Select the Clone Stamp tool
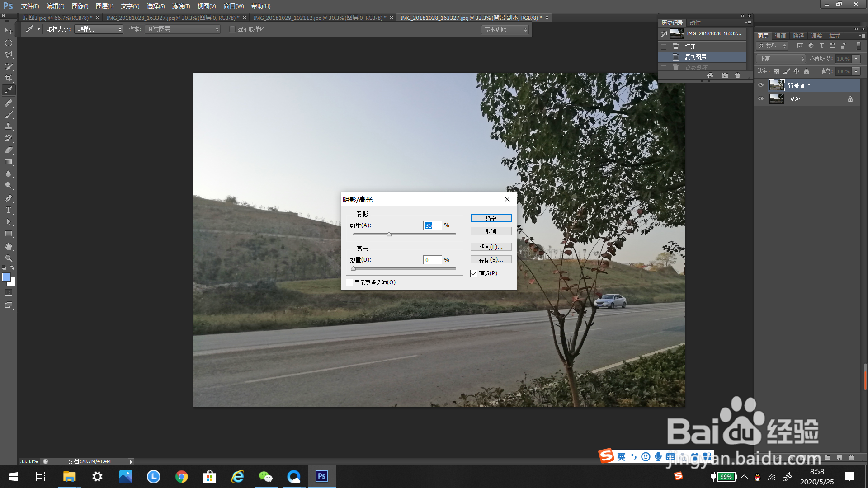868x488 pixels. click(9, 127)
